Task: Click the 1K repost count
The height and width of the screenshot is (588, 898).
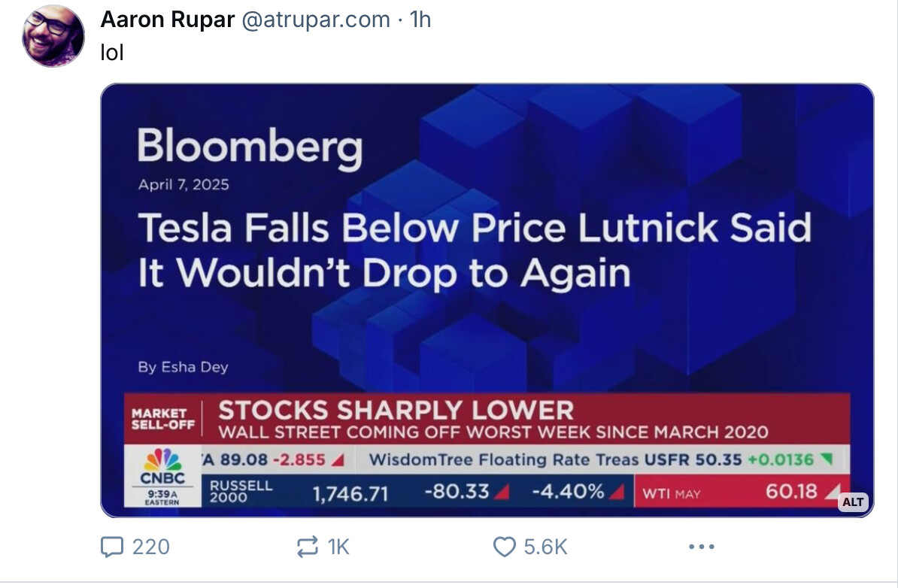Action: (338, 547)
